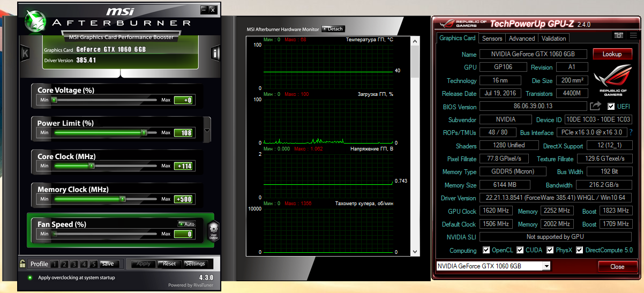This screenshot has height=293, width=644.
Task: Click the GPU usage graph
Action: coord(328,121)
